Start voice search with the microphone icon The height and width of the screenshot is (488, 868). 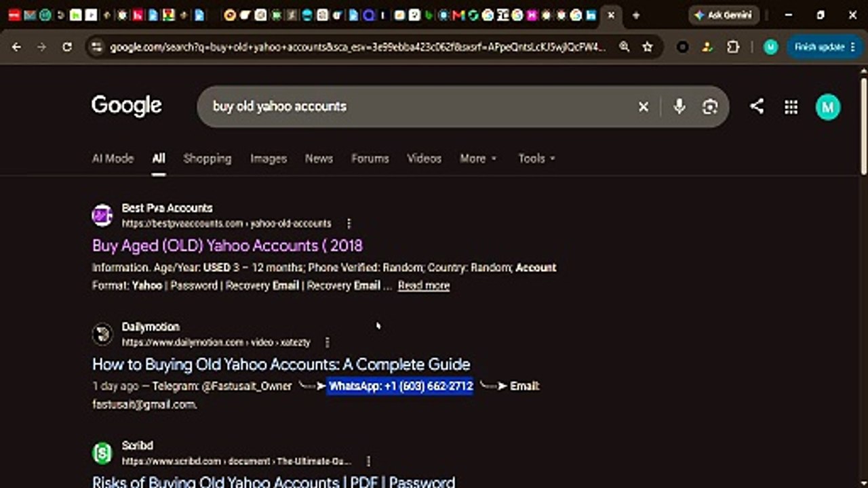(x=679, y=106)
